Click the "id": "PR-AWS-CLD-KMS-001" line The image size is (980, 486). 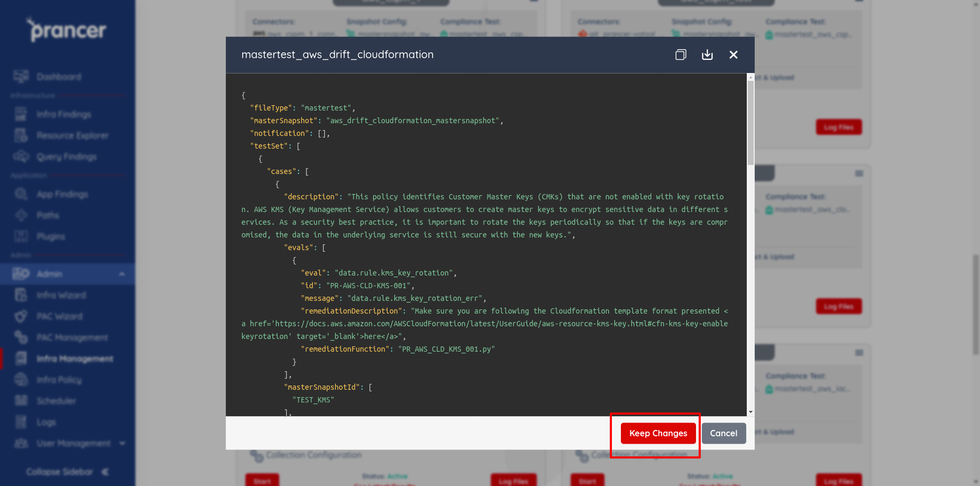tap(358, 286)
